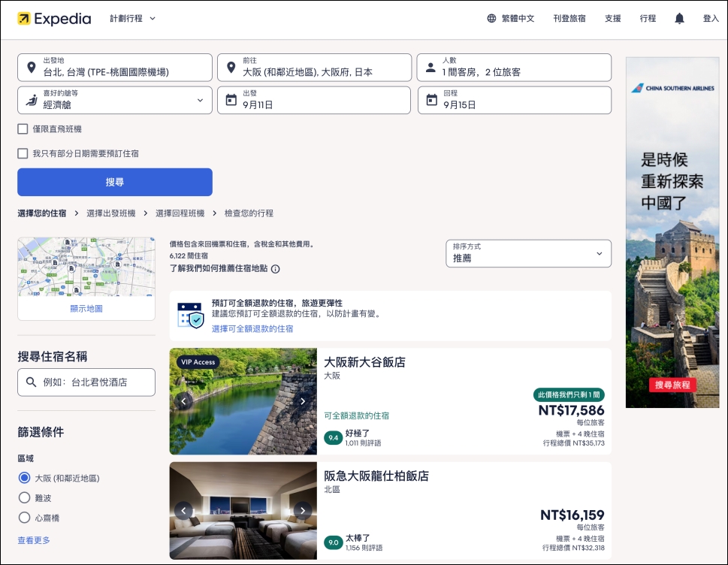Go to 選擇您的住宿 step
The width and height of the screenshot is (728, 565).
pos(42,213)
